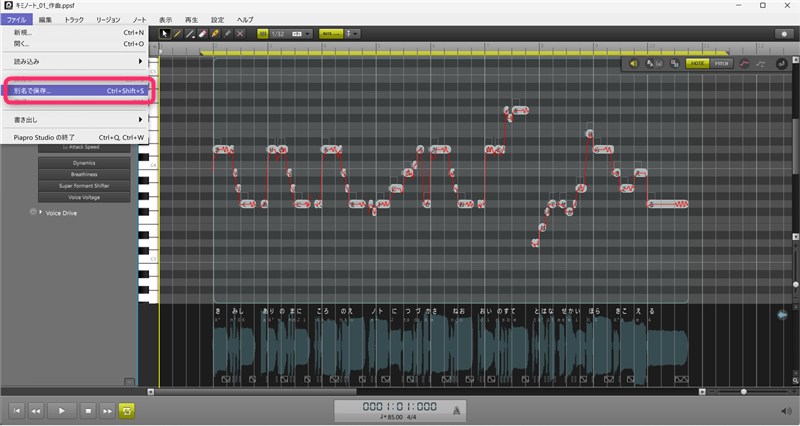Click the blue arrow icon beside waveform
The width and height of the screenshot is (800, 426).
click(782, 315)
